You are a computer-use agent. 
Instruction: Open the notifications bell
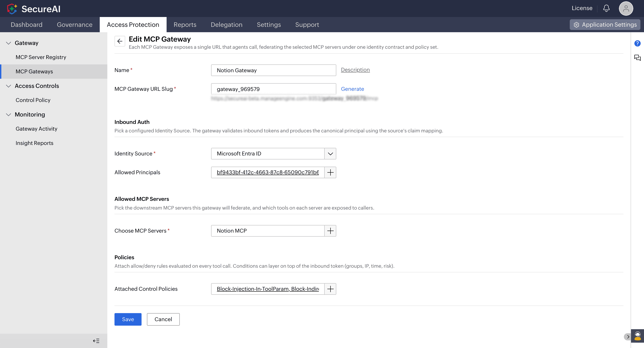(606, 8)
